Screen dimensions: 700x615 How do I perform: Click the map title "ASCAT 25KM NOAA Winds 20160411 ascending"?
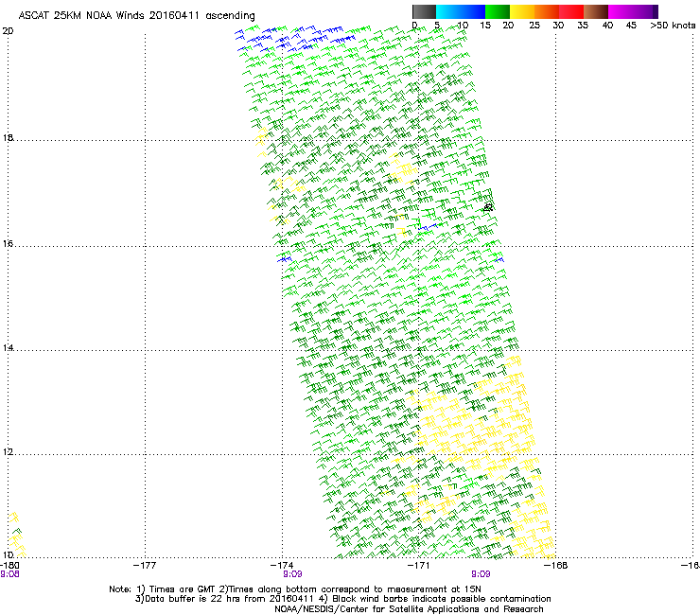click(x=136, y=15)
